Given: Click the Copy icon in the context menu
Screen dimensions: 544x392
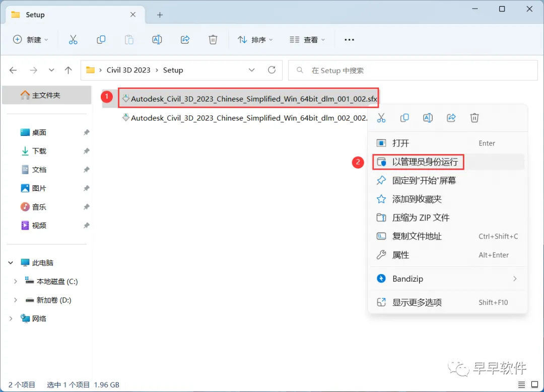Looking at the screenshot, I should click(x=404, y=118).
